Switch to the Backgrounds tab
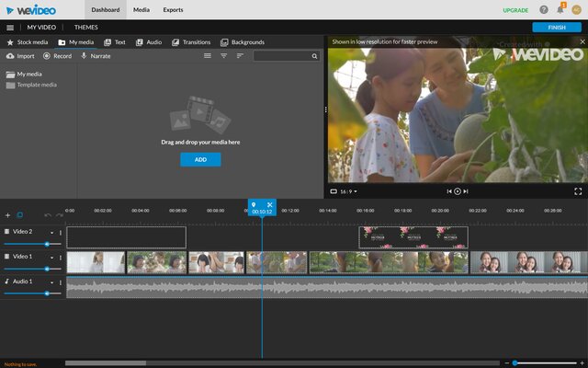 [x=243, y=42]
